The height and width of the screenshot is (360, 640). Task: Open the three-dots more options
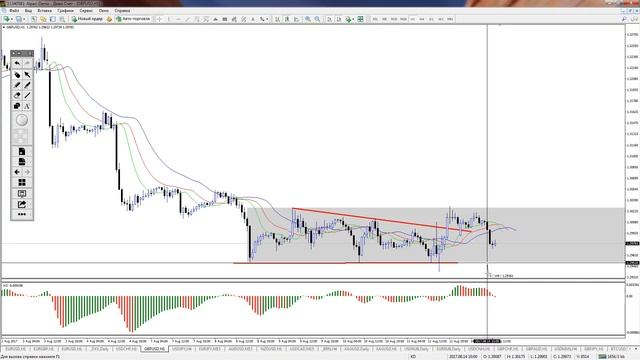click(22, 214)
